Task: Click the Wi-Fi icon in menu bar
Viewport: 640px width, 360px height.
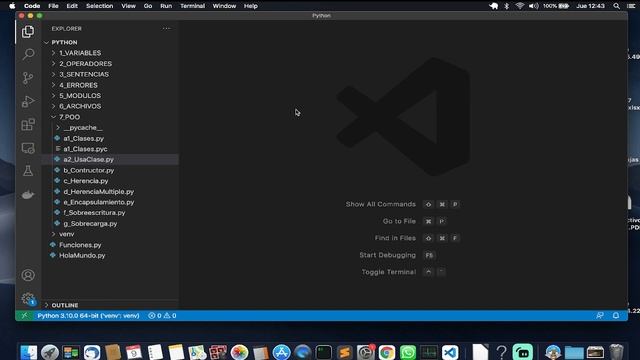Action: [x=520, y=6]
